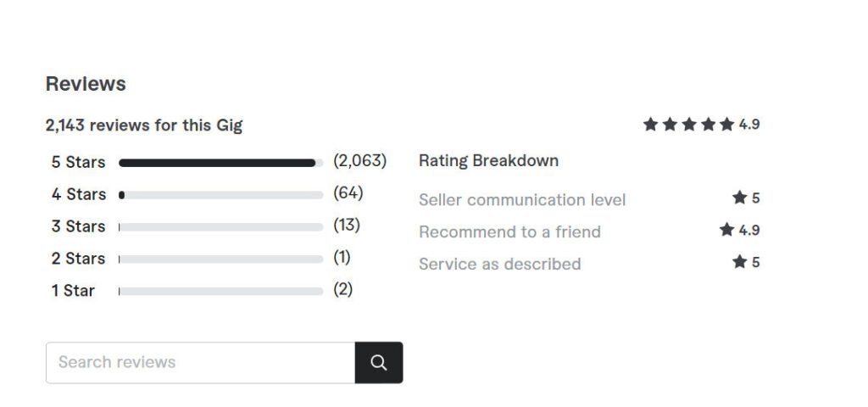Filter reviews by 4 Stars label
Viewport: 868px width, 407px height.
tap(79, 194)
